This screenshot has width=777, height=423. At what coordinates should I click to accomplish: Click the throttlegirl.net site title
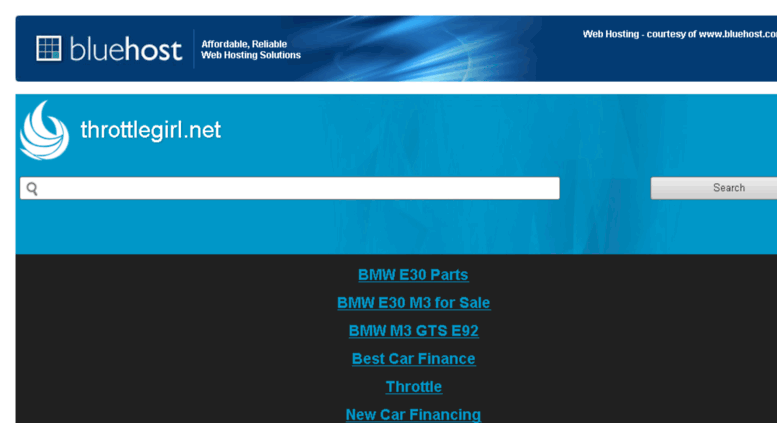click(x=151, y=130)
